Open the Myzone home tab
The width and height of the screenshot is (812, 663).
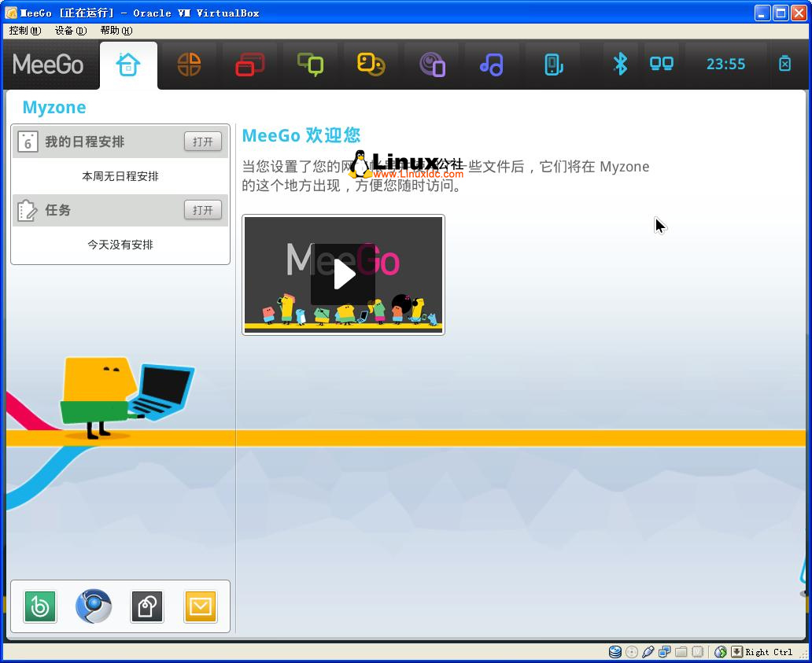tap(128, 64)
